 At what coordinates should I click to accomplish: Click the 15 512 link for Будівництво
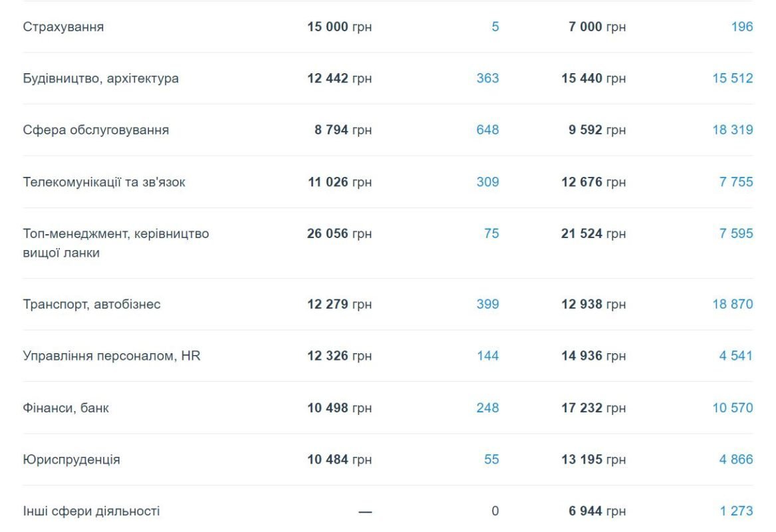coord(732,78)
